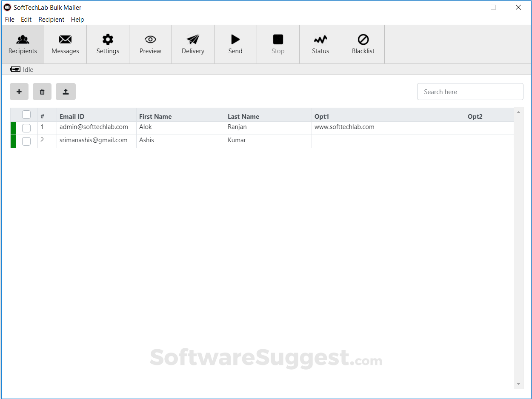Open the Recipient menu

pyautogui.click(x=51, y=19)
